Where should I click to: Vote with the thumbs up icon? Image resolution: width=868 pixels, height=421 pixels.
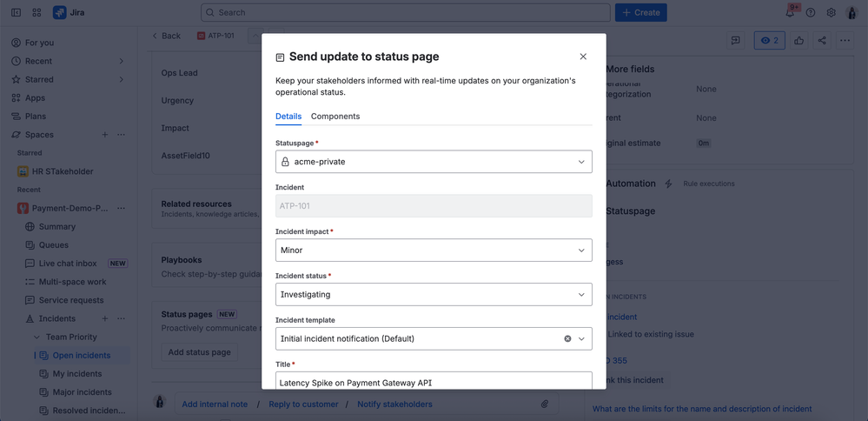pyautogui.click(x=798, y=40)
